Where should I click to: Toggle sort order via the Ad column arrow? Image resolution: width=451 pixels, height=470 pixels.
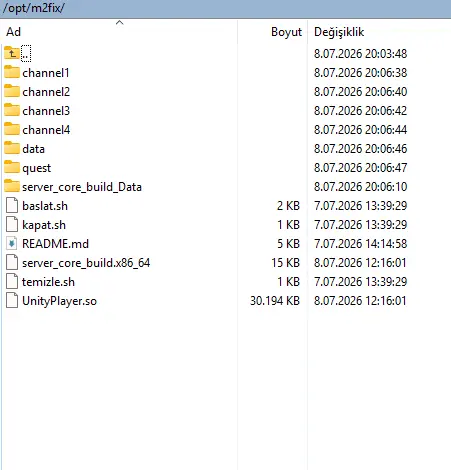[x=119, y=23]
